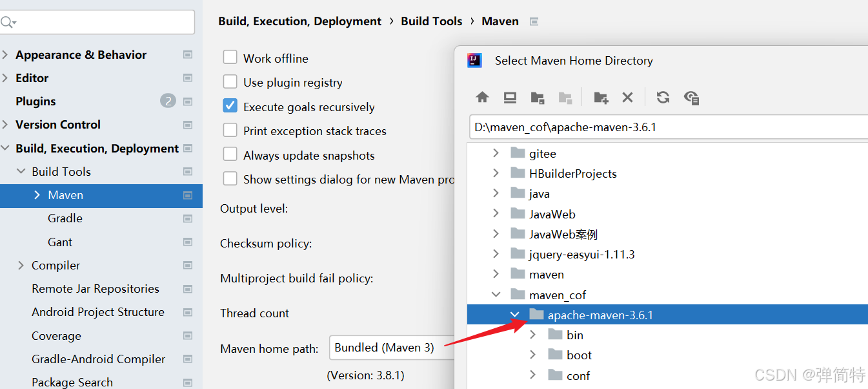The width and height of the screenshot is (868, 389).
Task: Click settings icon in Compiler row
Action: point(188,266)
